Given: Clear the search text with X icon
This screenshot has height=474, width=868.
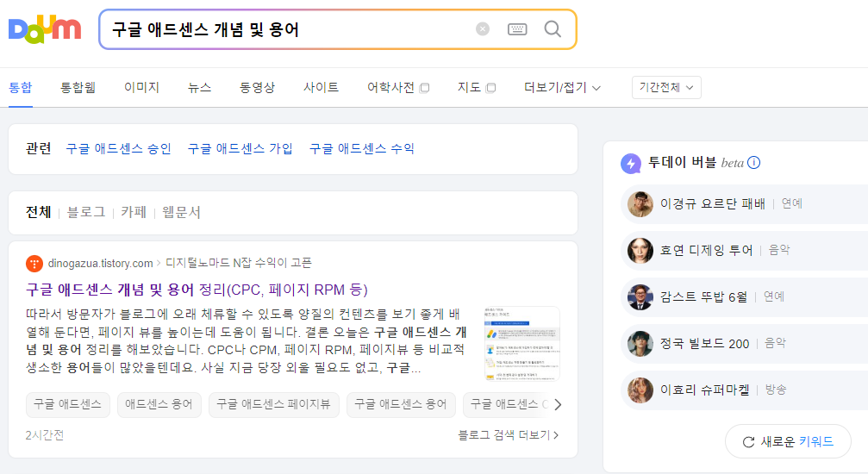Looking at the screenshot, I should (483, 28).
